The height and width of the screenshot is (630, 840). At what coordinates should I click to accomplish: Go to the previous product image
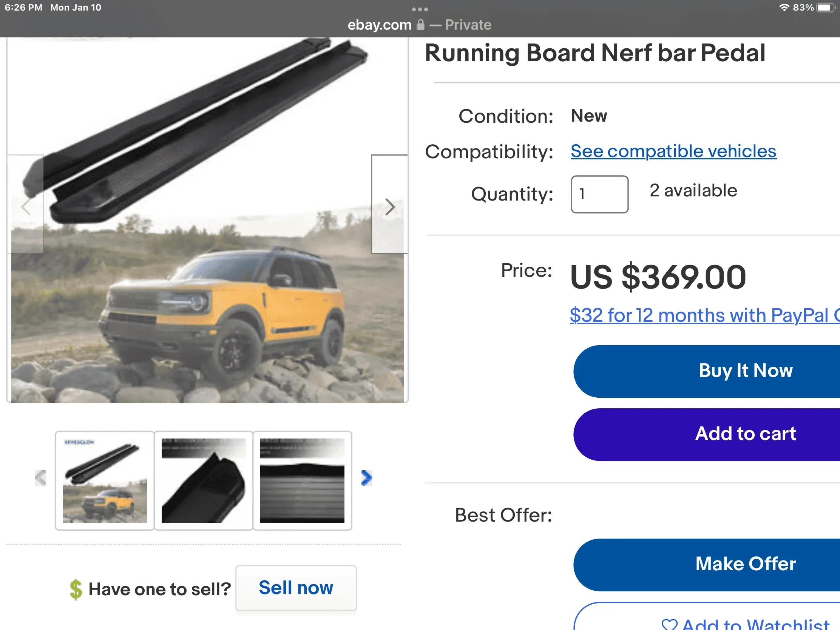tap(26, 206)
